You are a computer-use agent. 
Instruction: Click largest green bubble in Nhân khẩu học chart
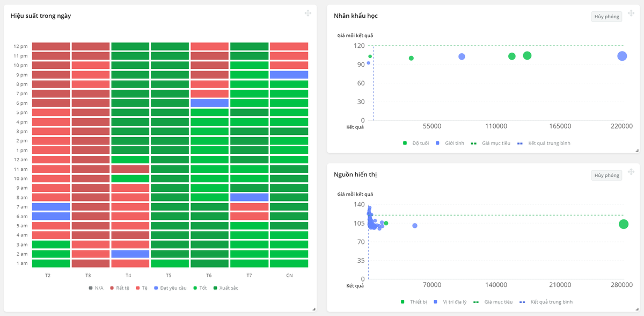pyautogui.click(x=527, y=56)
